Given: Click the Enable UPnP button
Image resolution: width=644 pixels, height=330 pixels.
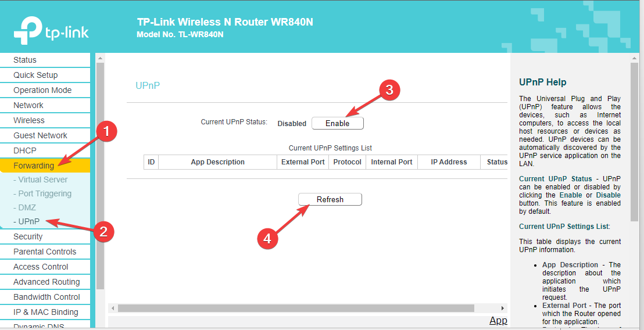Looking at the screenshot, I should click(x=338, y=124).
